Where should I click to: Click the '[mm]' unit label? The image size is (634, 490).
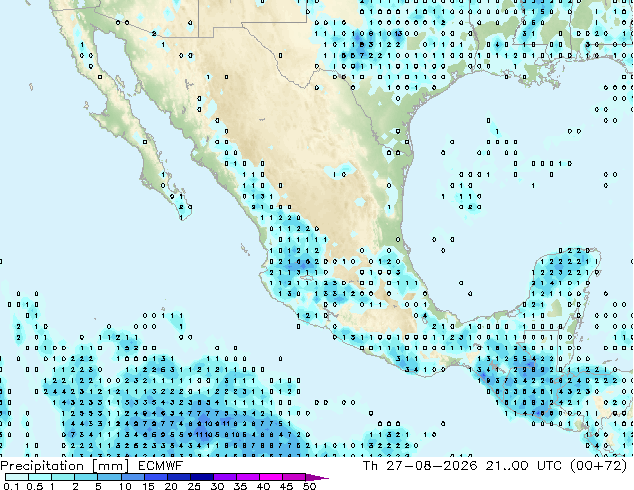coord(111,466)
